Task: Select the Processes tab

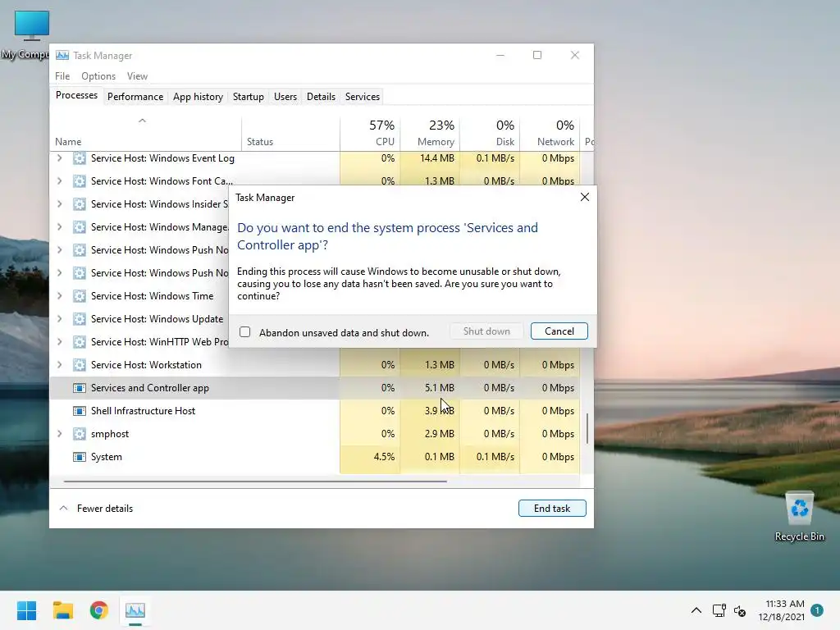Action: click(x=76, y=95)
